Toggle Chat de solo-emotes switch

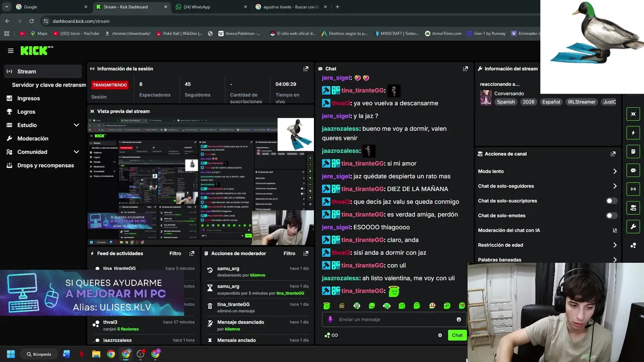(611, 216)
